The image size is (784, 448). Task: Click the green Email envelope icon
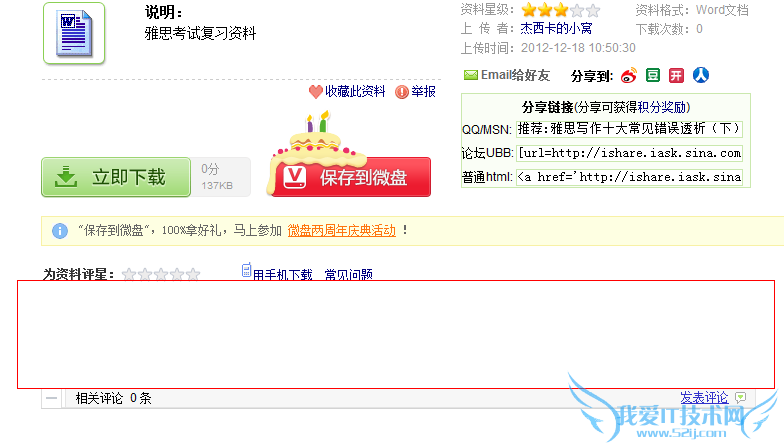pos(470,75)
